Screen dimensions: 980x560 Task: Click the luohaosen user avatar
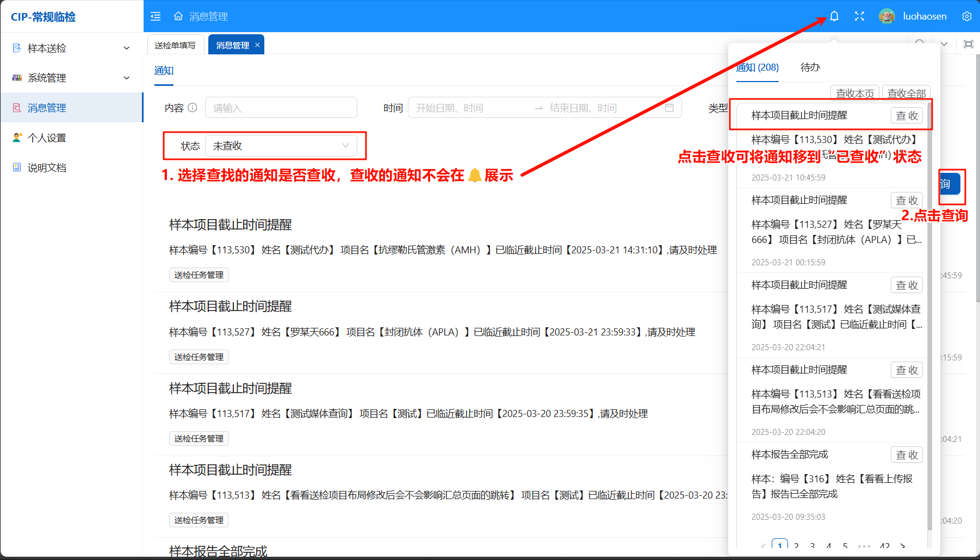[886, 16]
